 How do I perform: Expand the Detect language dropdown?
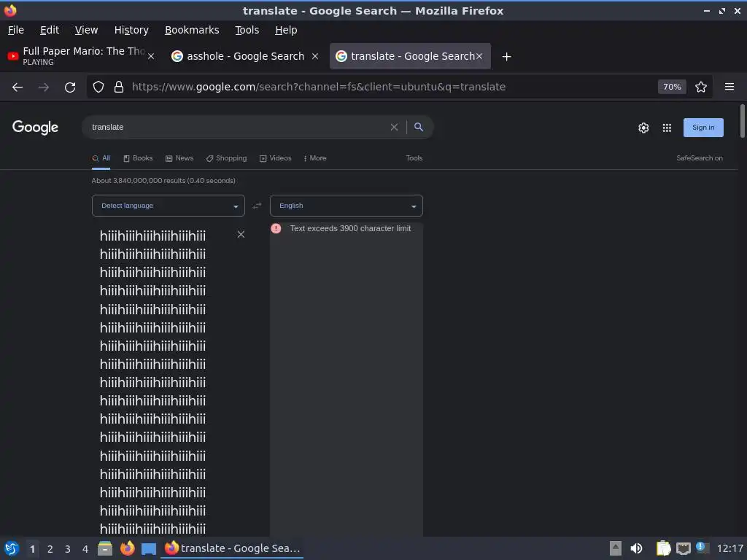pyautogui.click(x=169, y=206)
